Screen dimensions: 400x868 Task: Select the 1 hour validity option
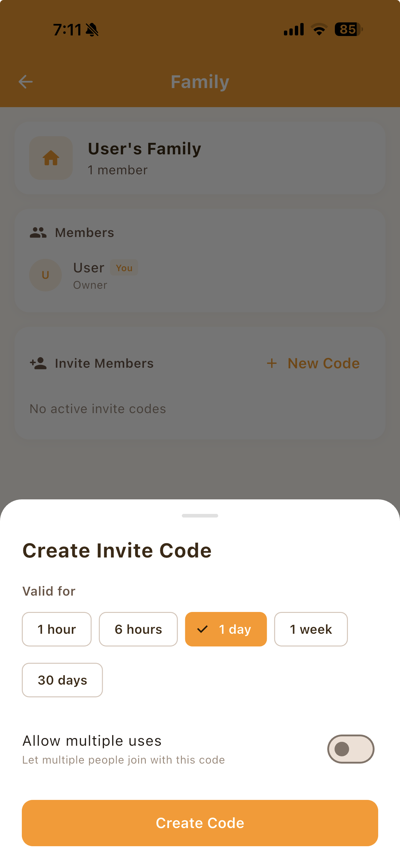(57, 629)
